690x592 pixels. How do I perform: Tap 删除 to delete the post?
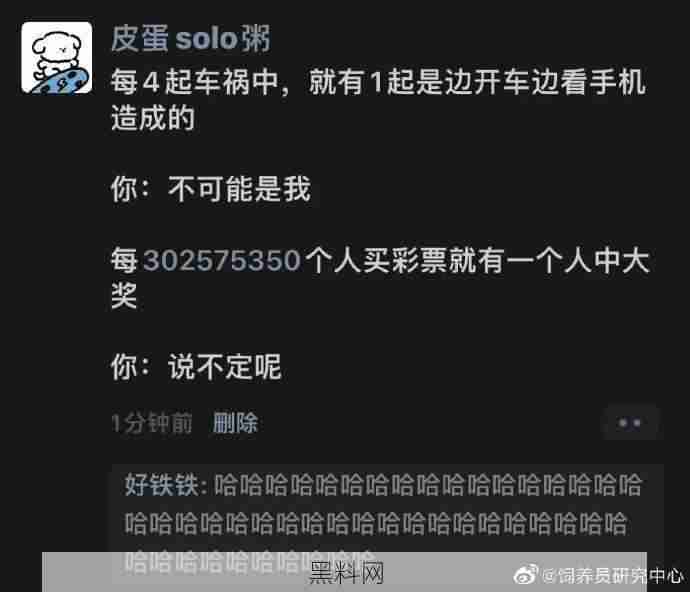coord(235,423)
